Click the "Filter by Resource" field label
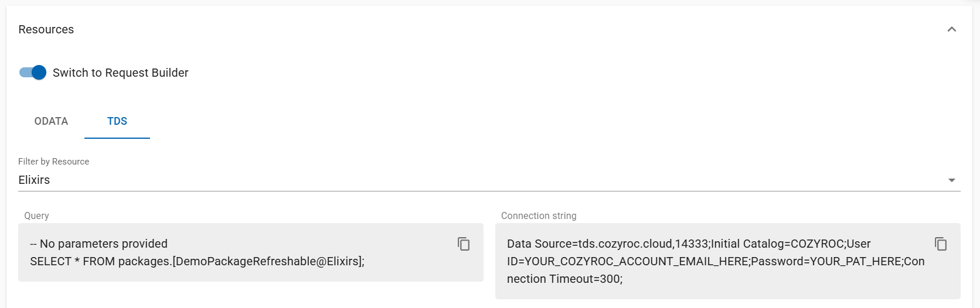980x308 pixels. 54,162
